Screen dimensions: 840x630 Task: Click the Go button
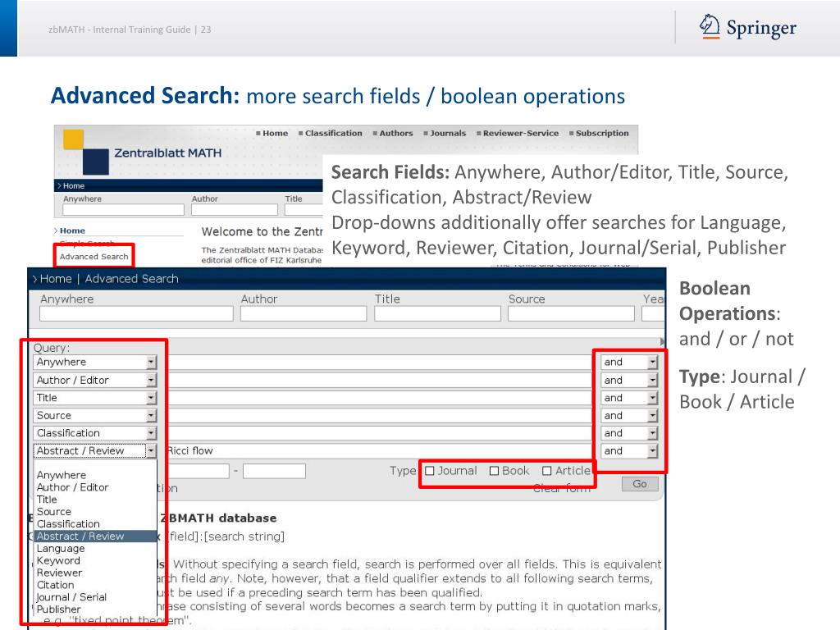640,484
